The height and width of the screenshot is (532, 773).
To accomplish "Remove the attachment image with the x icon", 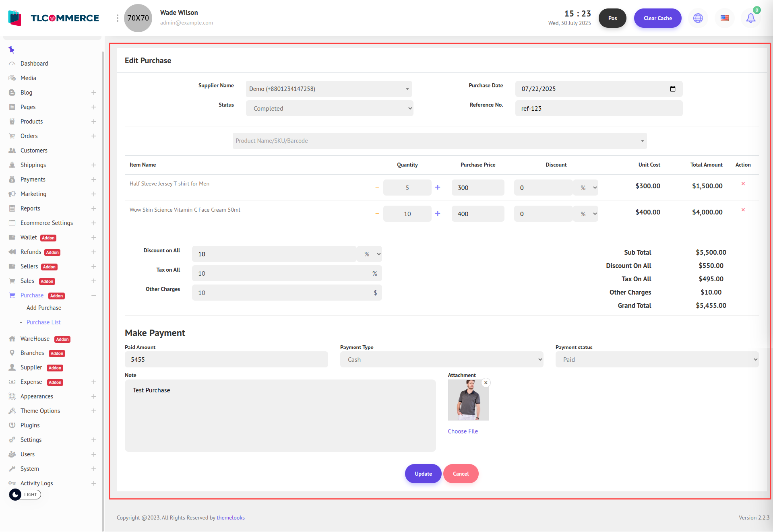I will click(486, 383).
